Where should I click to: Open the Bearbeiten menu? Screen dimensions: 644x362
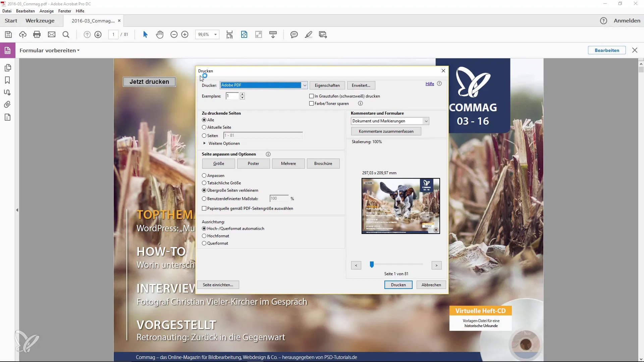pyautogui.click(x=25, y=11)
